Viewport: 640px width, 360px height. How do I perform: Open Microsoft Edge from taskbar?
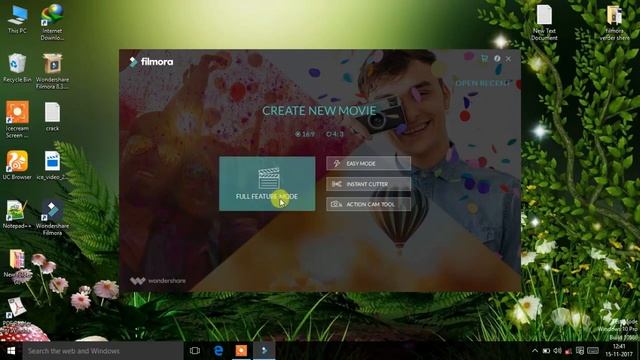pyautogui.click(x=218, y=351)
